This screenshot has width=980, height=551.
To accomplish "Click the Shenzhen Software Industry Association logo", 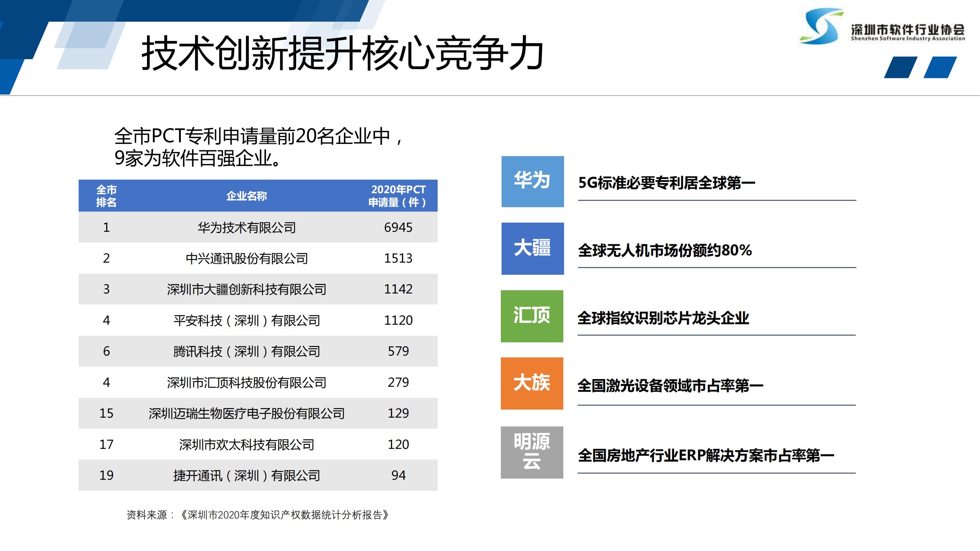I will pos(882,26).
